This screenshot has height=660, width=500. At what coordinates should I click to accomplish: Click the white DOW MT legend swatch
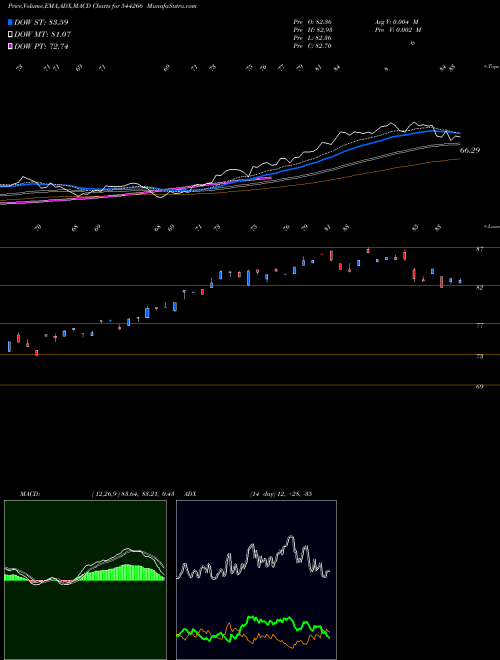(x=10, y=35)
